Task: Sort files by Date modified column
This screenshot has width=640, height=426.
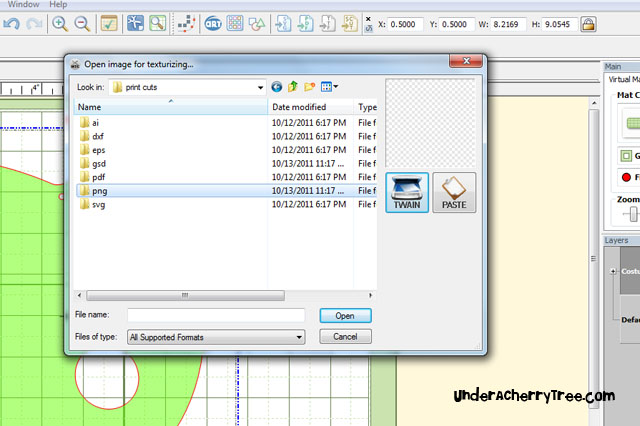Action: [311, 107]
